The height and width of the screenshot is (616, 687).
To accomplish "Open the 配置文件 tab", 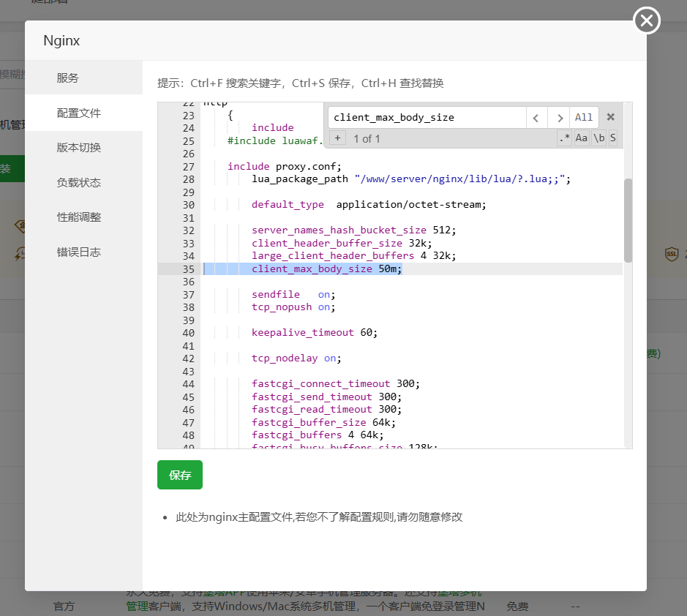I will tap(83, 113).
